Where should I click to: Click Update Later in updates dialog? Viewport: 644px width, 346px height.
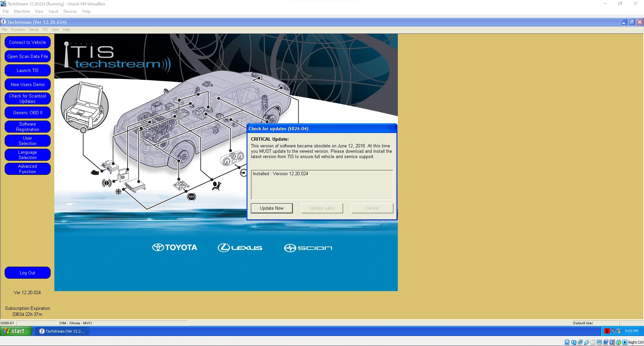[322, 208]
